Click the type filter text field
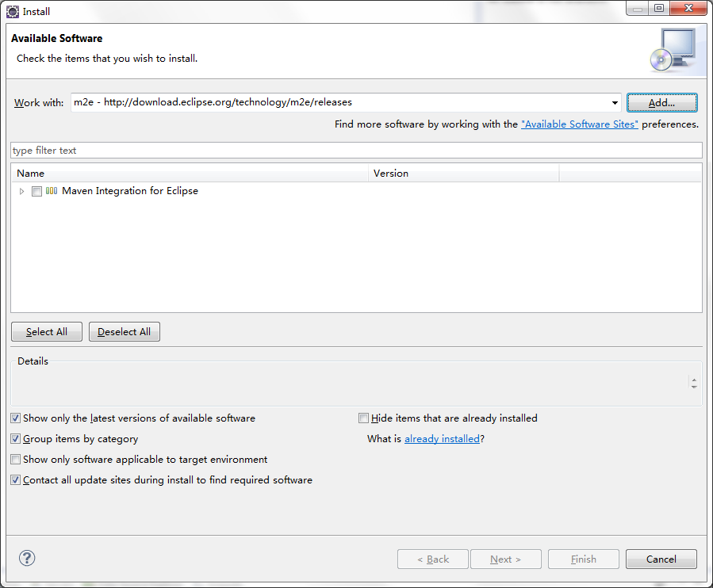The image size is (713, 588). 356,151
